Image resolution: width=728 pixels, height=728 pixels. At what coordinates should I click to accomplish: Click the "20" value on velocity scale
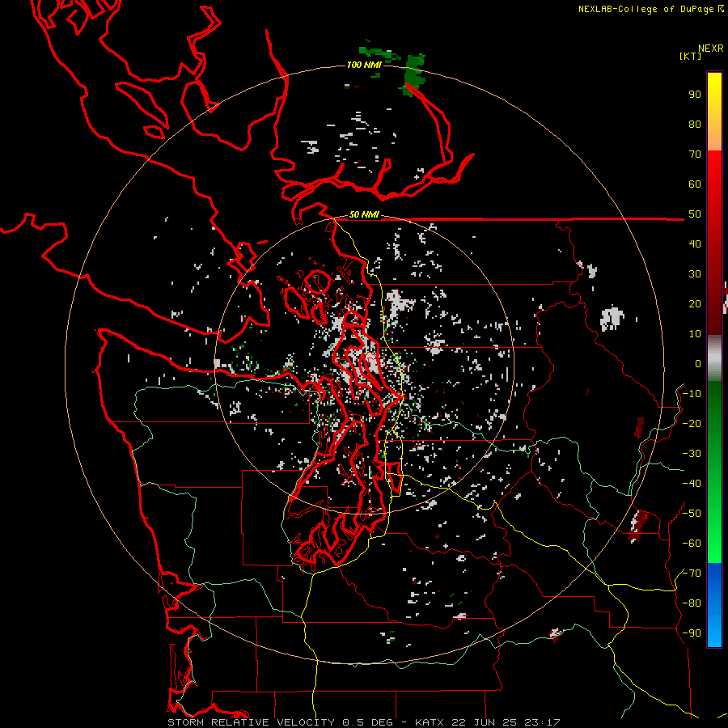point(695,303)
